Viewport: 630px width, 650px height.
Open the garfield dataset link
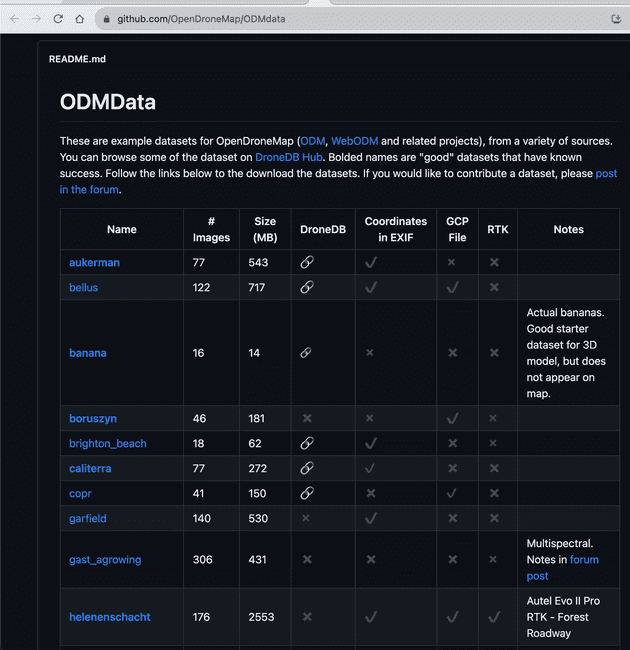88,518
